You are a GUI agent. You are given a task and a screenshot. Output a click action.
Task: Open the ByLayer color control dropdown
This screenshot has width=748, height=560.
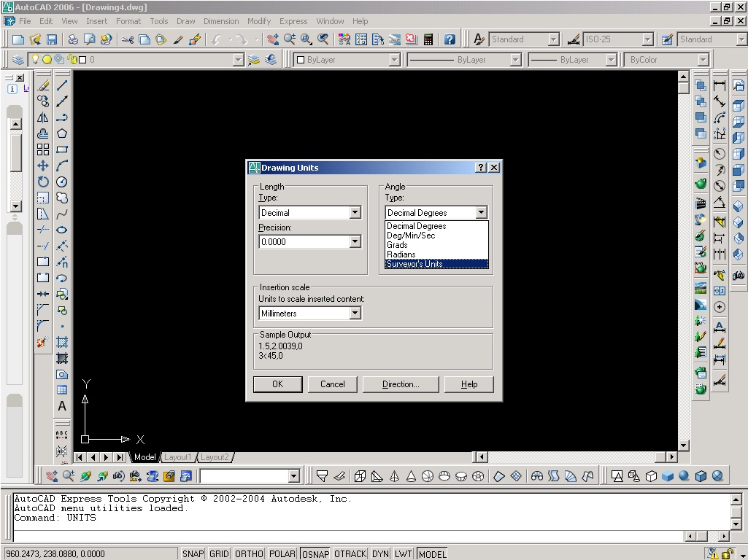click(394, 60)
